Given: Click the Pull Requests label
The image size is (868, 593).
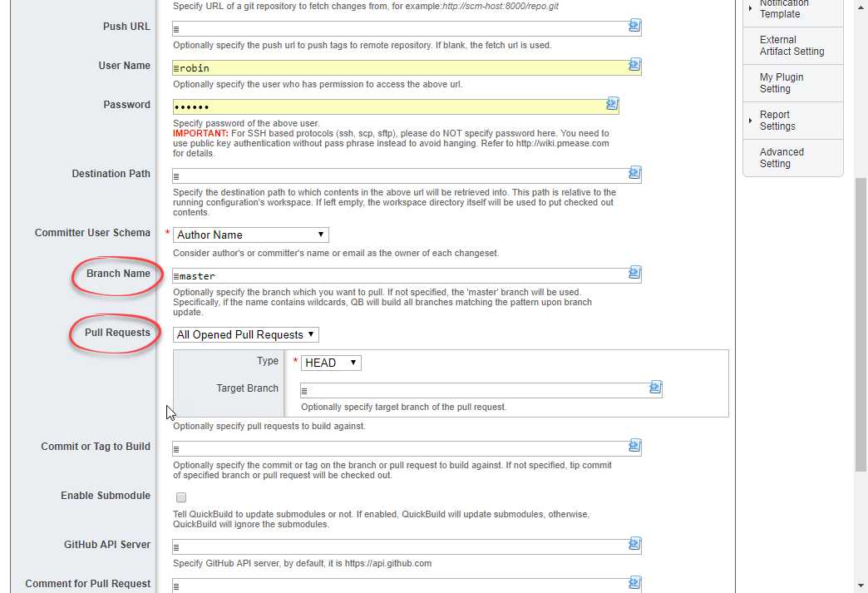Looking at the screenshot, I should (117, 333).
